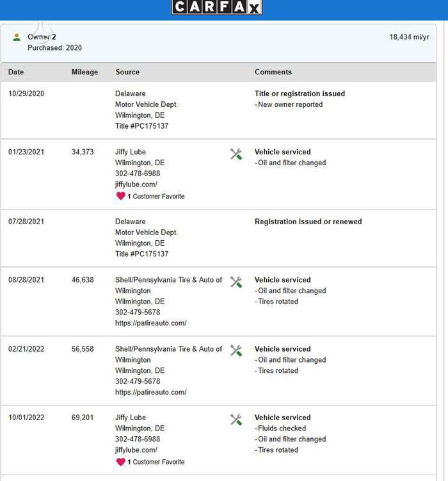The height and width of the screenshot is (481, 448).
Task: Click the date 10/01/2022
Action: (x=26, y=418)
